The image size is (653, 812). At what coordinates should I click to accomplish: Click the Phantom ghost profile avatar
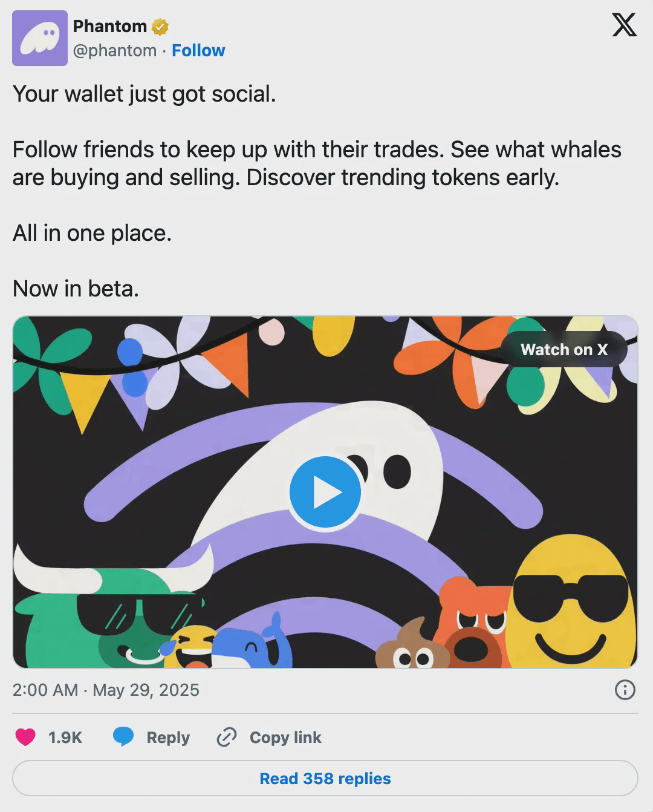point(40,38)
